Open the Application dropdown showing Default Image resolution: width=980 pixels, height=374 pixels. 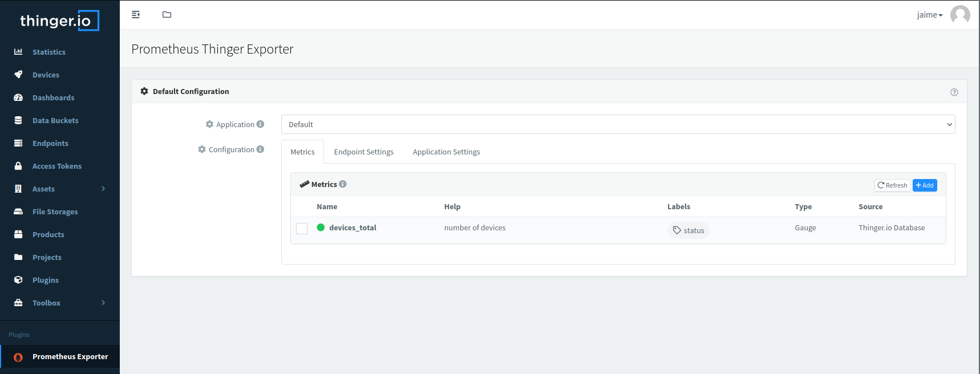click(x=618, y=124)
